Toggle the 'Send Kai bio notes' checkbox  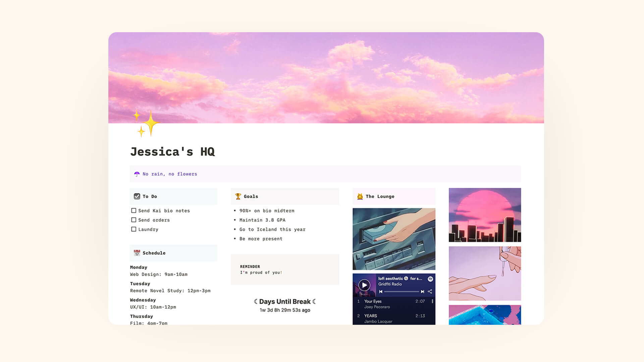(x=134, y=210)
